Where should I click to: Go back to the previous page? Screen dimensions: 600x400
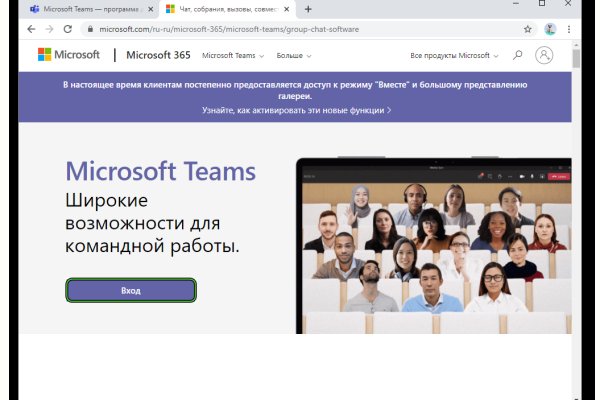31,29
